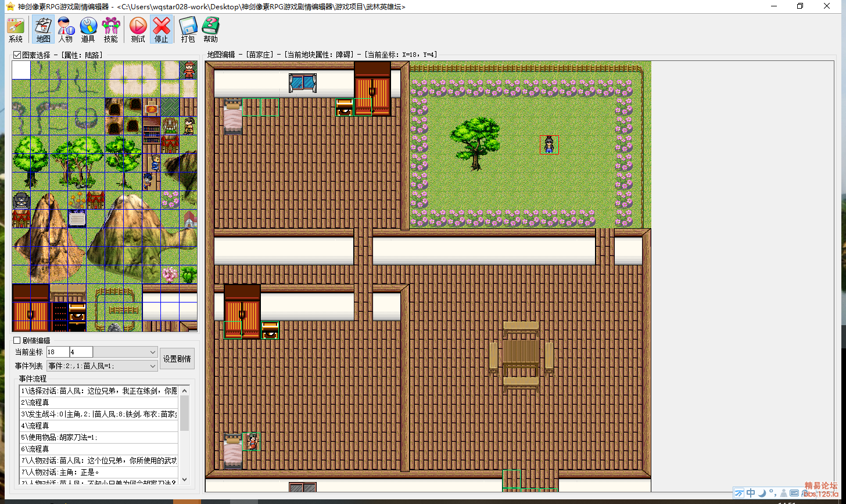This screenshot has width=846, height=504.
Task: Pick the orange wardrobe tile in the palette
Action: (x=31, y=307)
